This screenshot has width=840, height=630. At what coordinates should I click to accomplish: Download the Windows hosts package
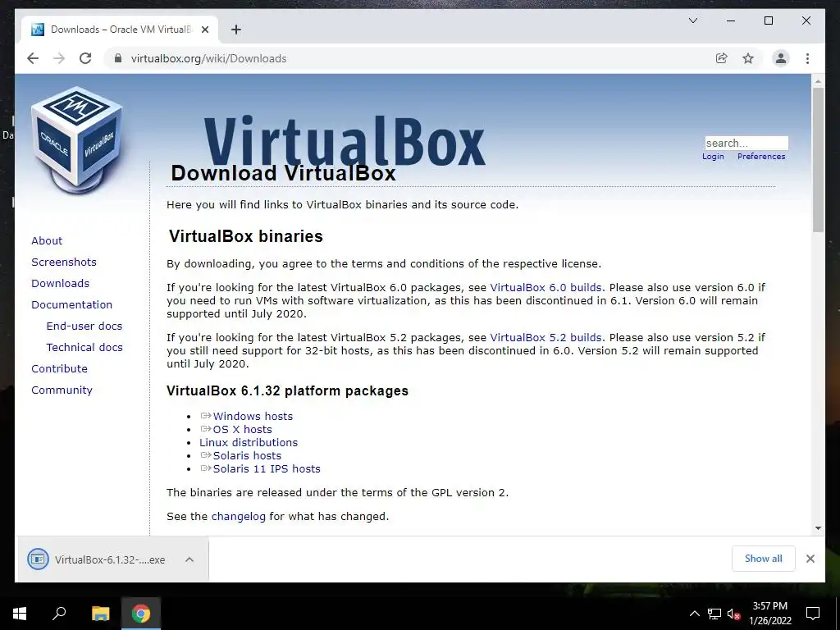coord(253,416)
